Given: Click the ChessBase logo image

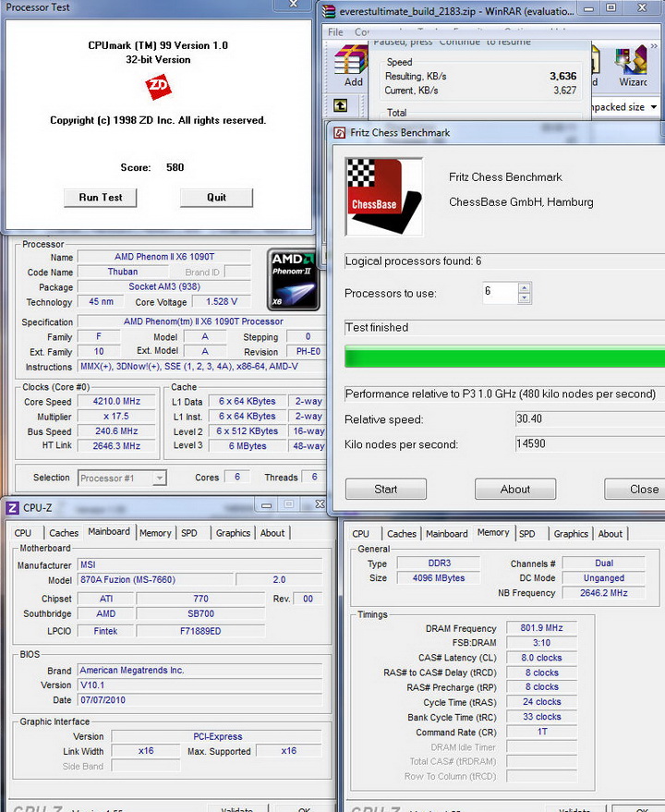Looking at the screenshot, I should point(384,197).
